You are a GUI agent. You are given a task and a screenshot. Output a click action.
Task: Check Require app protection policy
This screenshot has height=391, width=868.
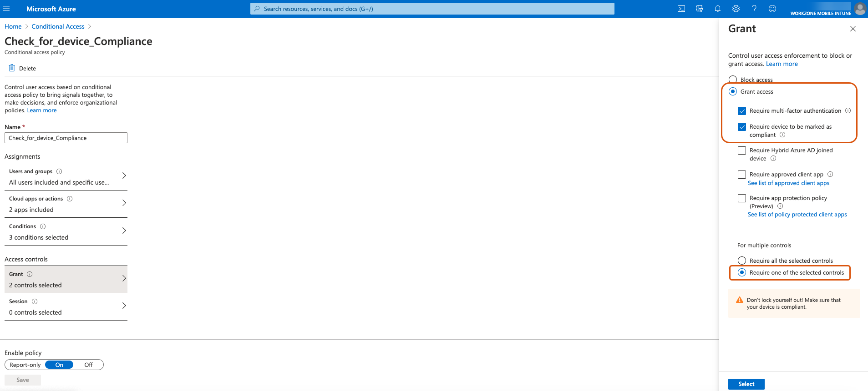[x=742, y=198]
